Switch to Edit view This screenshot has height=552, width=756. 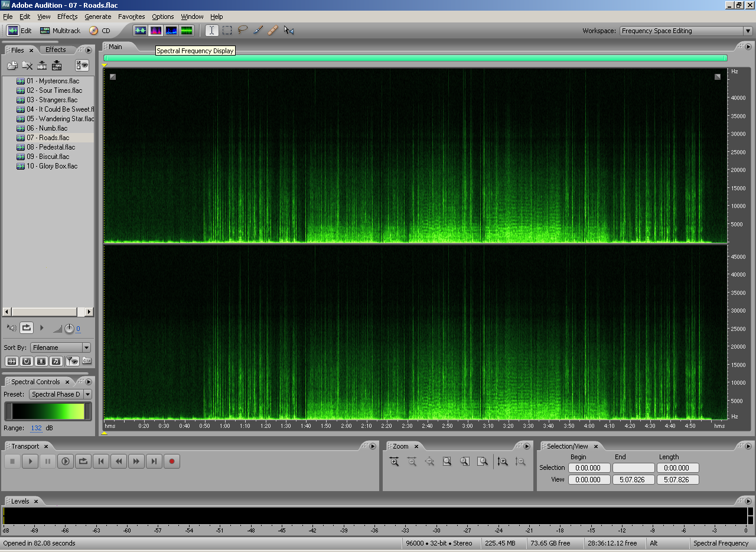pos(19,31)
